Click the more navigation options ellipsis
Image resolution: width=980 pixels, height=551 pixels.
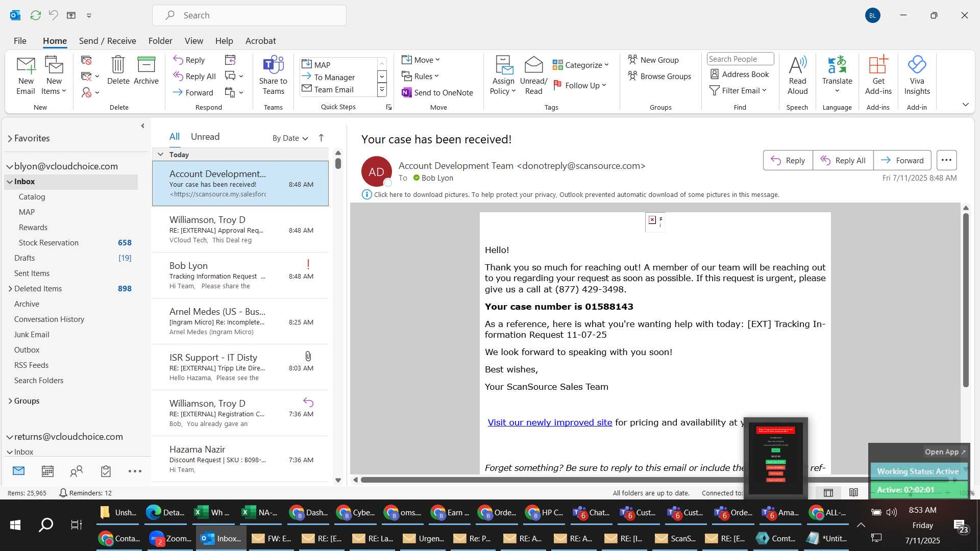coord(135,471)
